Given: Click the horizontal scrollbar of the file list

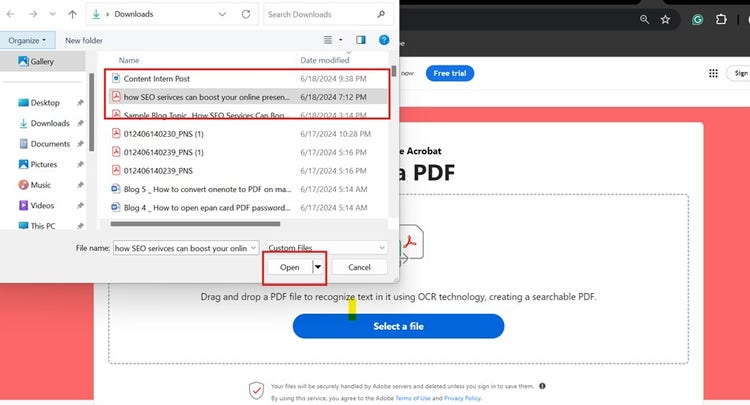Looking at the screenshot, I should point(195,223).
